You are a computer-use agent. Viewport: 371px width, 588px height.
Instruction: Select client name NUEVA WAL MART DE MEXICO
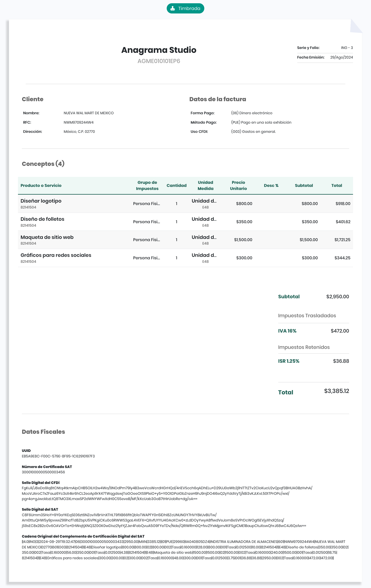pyautogui.click(x=88, y=113)
